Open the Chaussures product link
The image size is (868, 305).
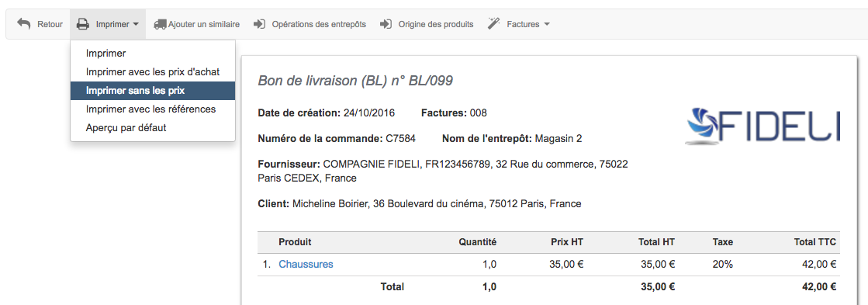click(x=306, y=264)
